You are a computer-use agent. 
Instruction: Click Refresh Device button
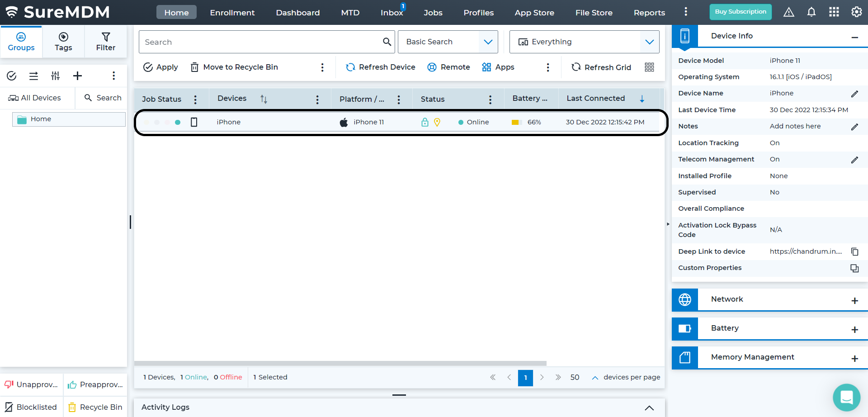pyautogui.click(x=380, y=67)
